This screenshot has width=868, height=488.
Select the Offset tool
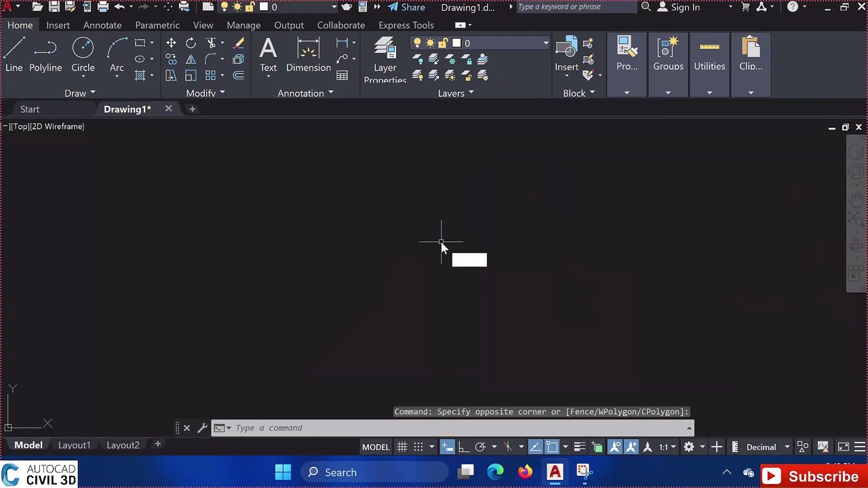coord(239,75)
